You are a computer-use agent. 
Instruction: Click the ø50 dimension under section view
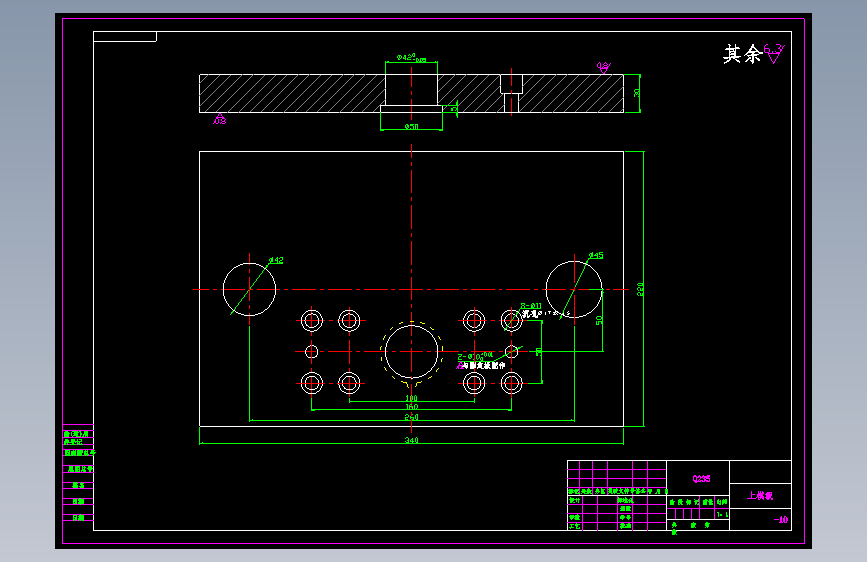pos(411,127)
